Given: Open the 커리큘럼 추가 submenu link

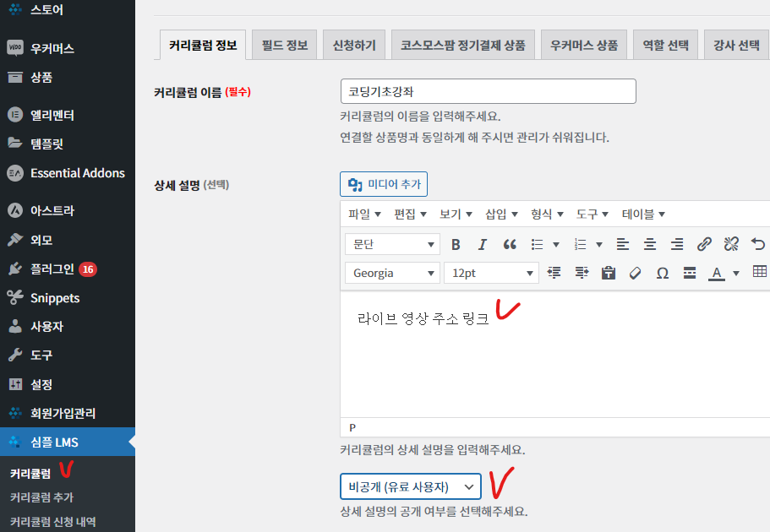Looking at the screenshot, I should tap(41, 497).
